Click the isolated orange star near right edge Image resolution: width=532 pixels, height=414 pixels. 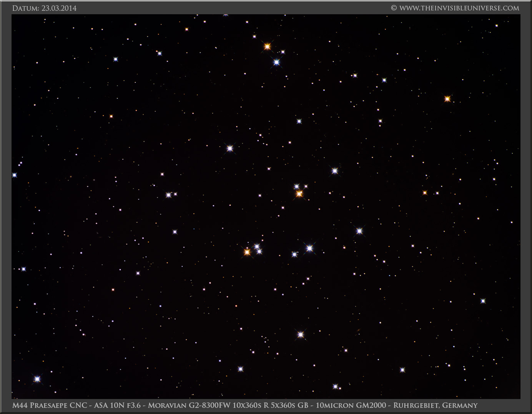pos(447,99)
